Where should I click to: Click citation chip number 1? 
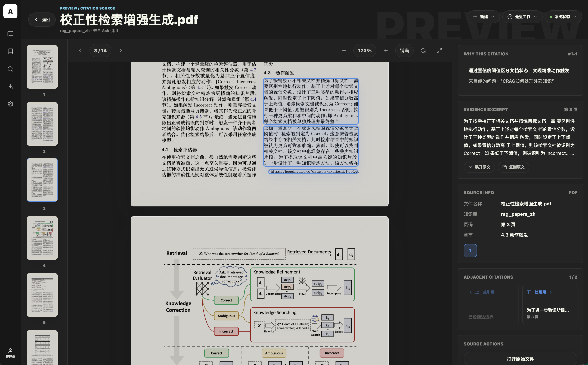(470, 251)
